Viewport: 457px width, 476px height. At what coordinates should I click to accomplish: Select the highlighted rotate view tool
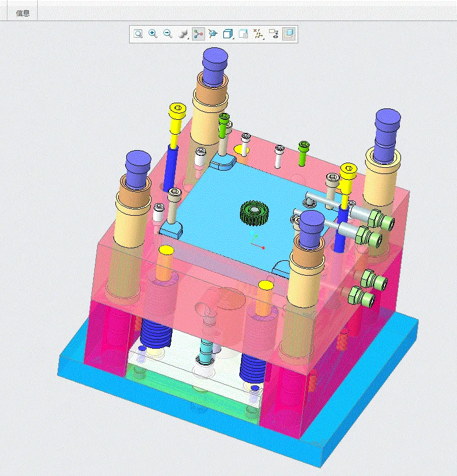coord(198,34)
